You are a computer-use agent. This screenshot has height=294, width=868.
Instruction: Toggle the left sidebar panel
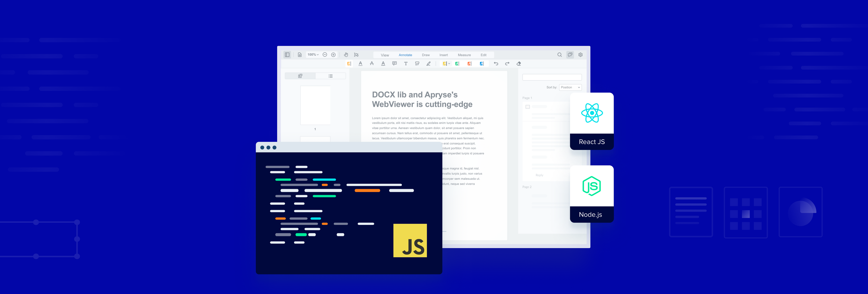tap(287, 55)
